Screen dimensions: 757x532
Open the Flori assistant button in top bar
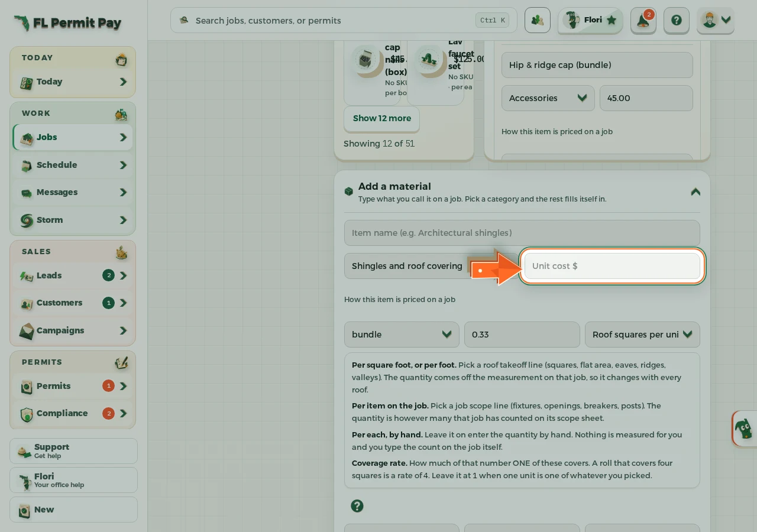tap(590, 20)
